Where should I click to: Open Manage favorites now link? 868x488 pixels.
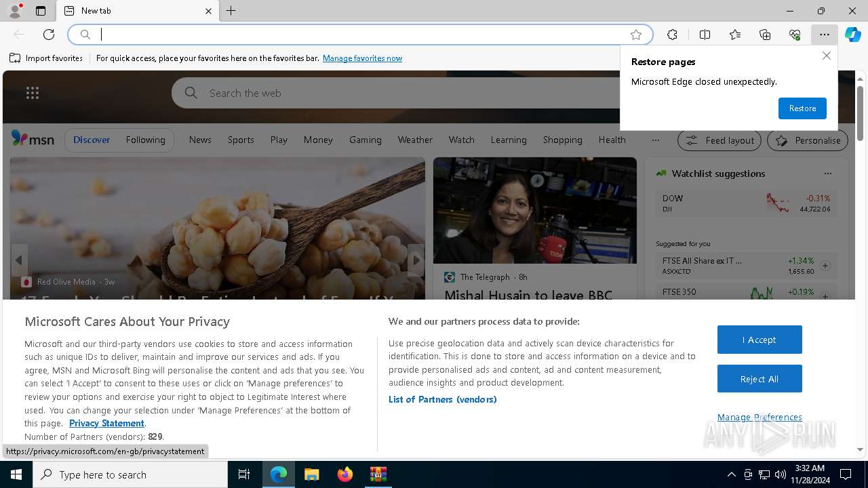pyautogui.click(x=362, y=58)
